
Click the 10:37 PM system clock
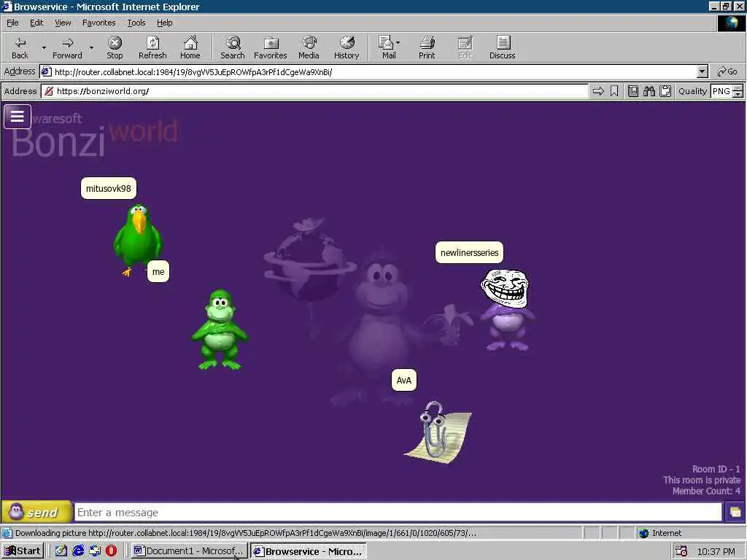click(716, 551)
